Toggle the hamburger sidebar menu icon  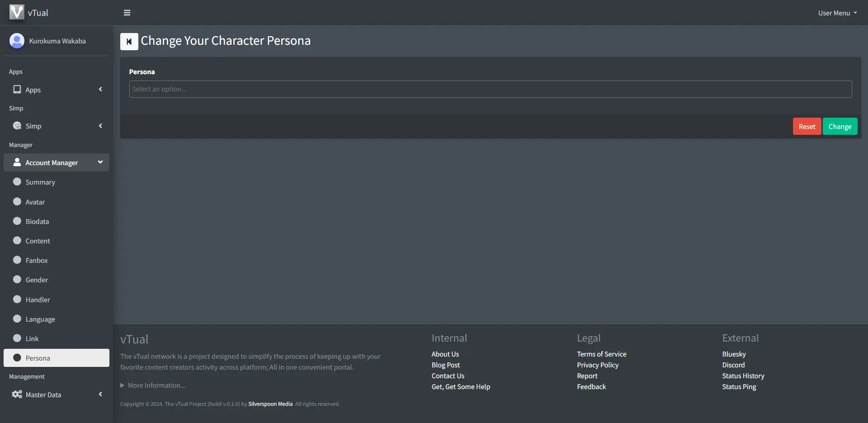[x=127, y=13]
